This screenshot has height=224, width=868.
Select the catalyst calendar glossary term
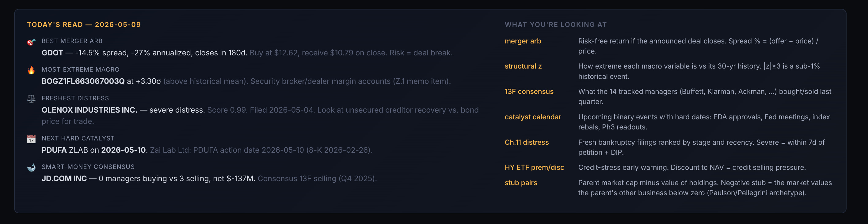coord(533,117)
